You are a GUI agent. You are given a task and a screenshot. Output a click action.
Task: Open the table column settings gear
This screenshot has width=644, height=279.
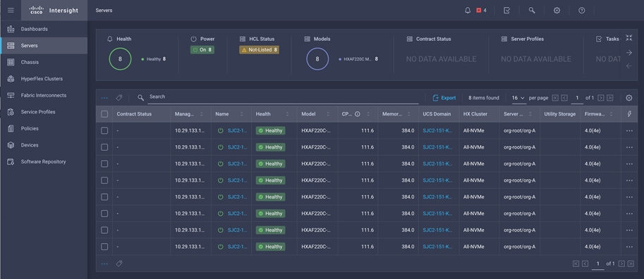click(628, 98)
